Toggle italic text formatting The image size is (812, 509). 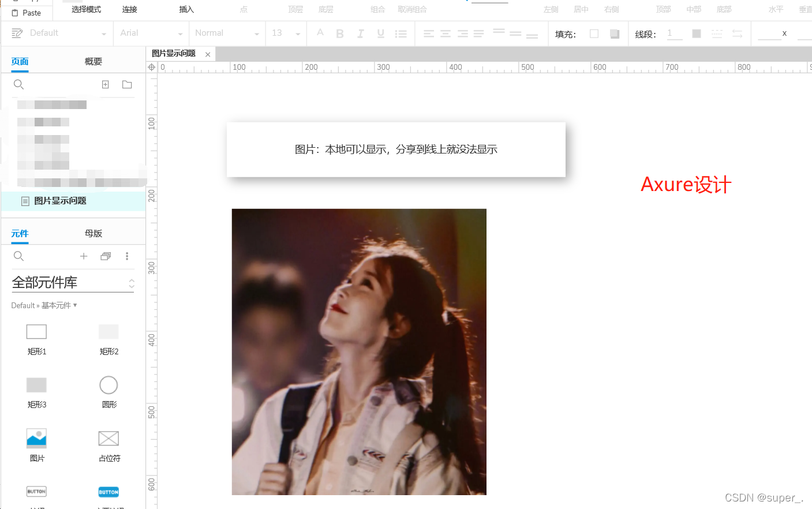(360, 33)
